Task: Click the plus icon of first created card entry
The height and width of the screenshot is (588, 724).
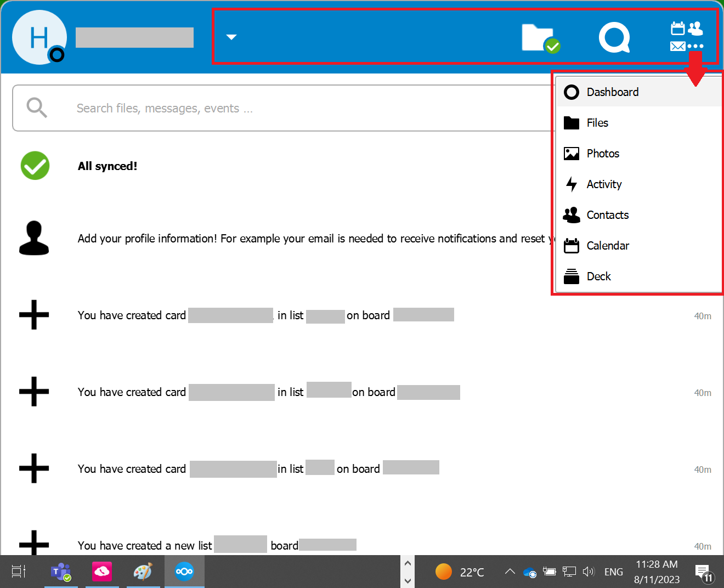Action: click(x=34, y=315)
